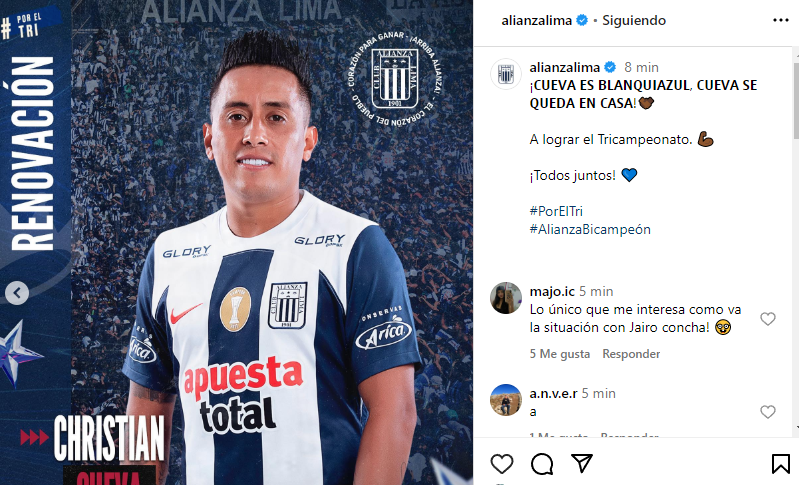This screenshot has height=485, width=799.
Task: Open the comment bubble icon
Action: coord(542,464)
